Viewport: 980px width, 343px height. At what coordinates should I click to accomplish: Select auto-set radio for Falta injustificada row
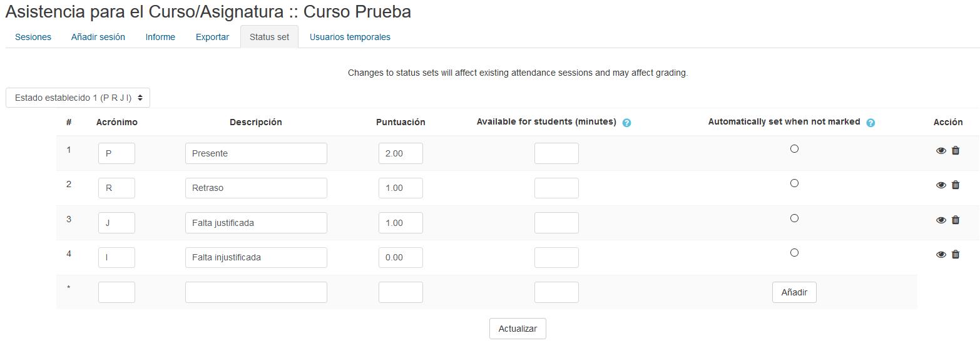[x=794, y=253]
